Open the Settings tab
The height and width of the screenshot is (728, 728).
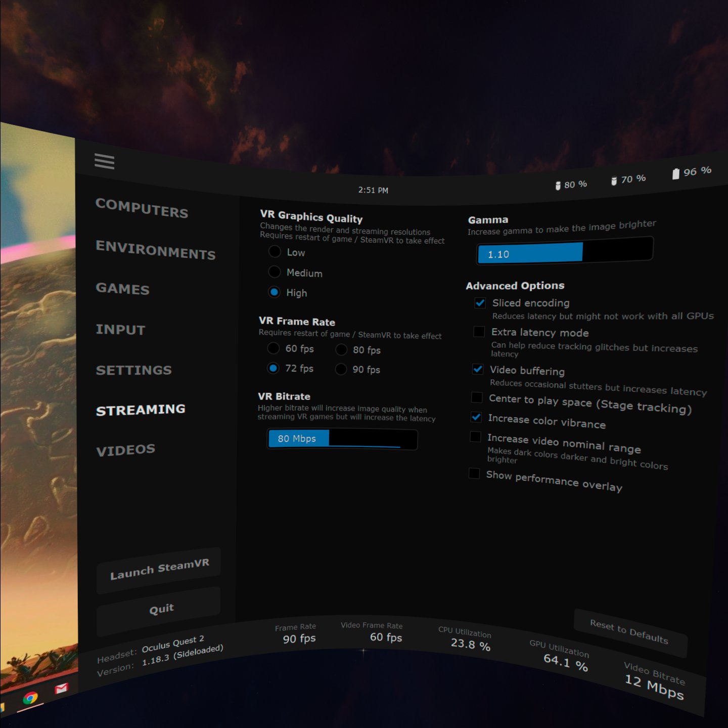click(x=133, y=370)
